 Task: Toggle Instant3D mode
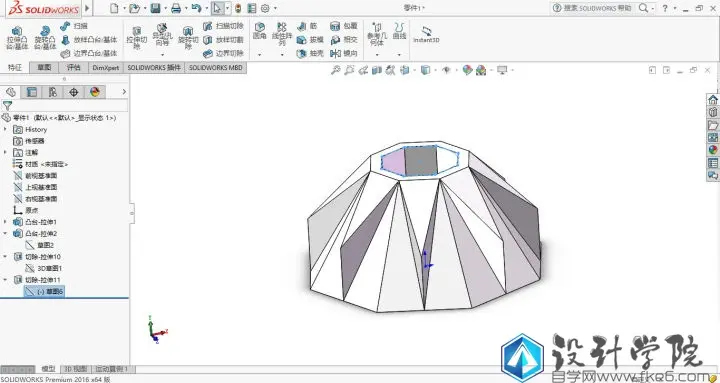pyautogui.click(x=426, y=35)
